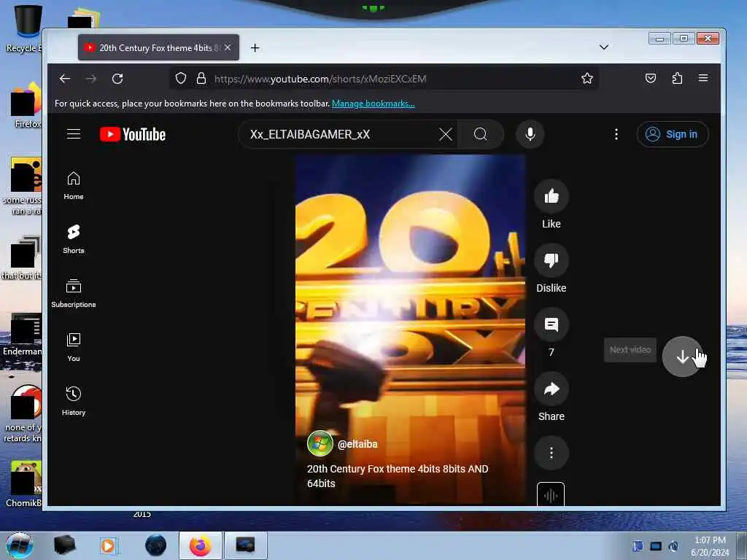Sign in to YouTube
Image resolution: width=747 pixels, height=560 pixels.
tap(673, 134)
